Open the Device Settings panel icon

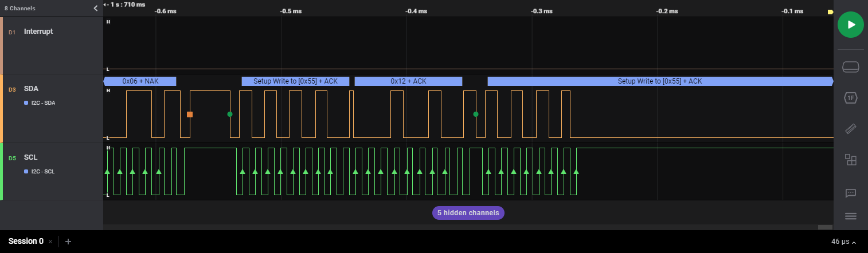coord(851,68)
